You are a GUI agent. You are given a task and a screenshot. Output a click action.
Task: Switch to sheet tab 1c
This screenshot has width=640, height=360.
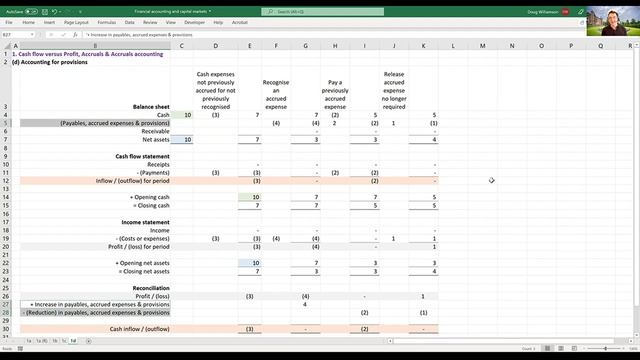[x=64, y=341]
